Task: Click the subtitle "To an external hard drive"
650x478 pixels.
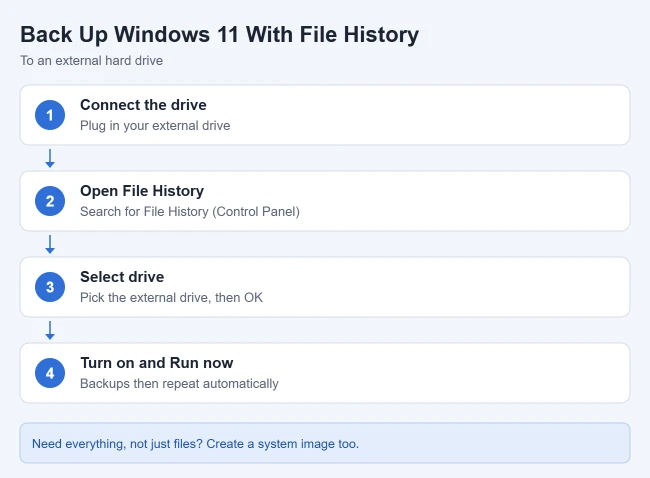Action: [x=92, y=61]
